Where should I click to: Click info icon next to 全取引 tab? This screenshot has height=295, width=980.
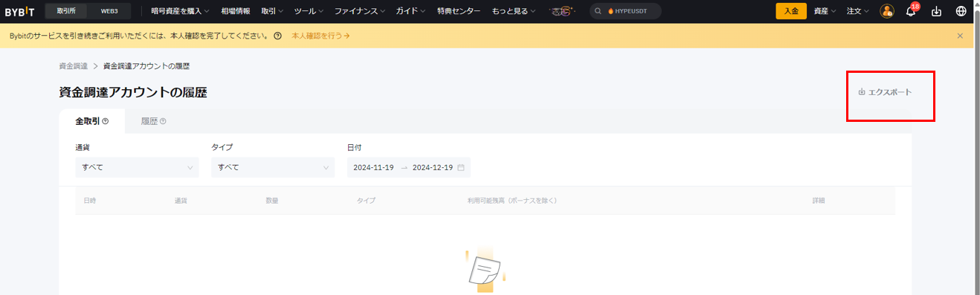pos(106,121)
